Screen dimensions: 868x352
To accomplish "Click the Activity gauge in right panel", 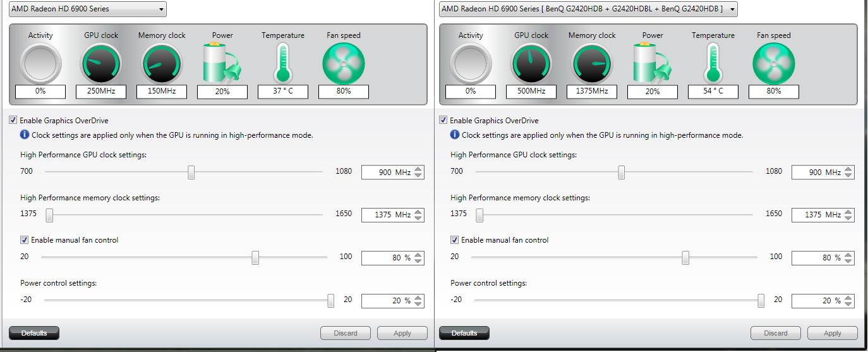I will point(471,63).
